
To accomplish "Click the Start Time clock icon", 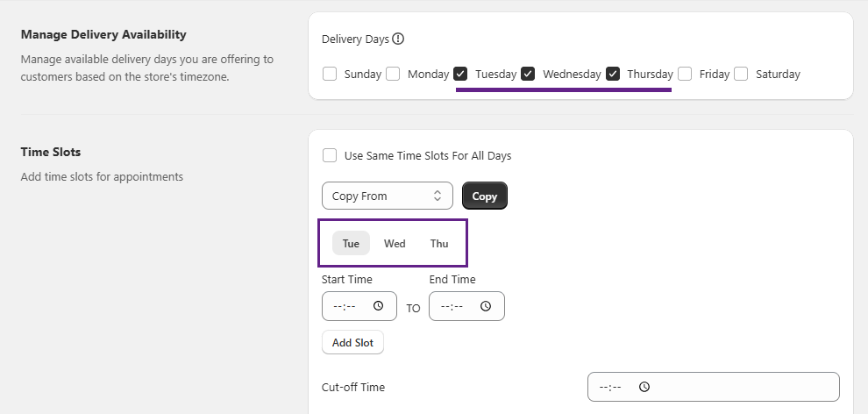I will (x=378, y=306).
